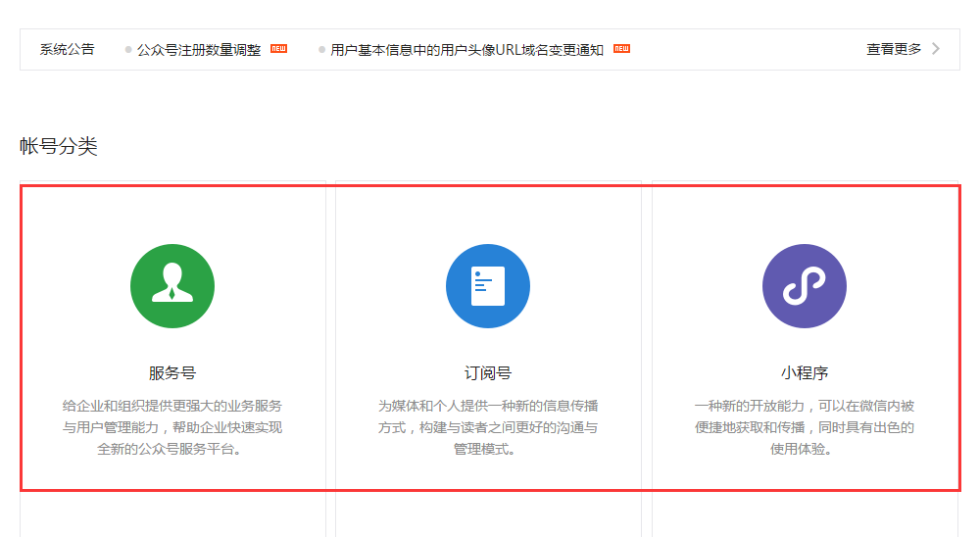Click the 服务号 description paragraph

(172, 427)
